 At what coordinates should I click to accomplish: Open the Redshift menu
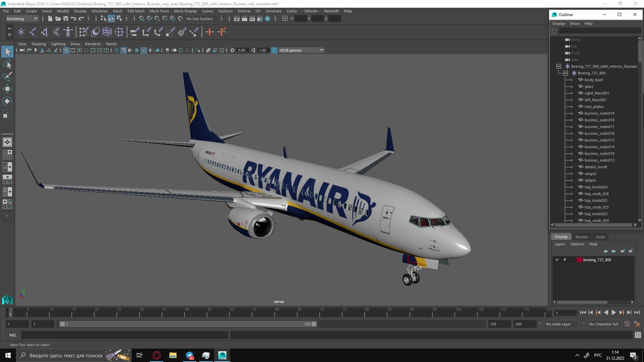pos(331,11)
